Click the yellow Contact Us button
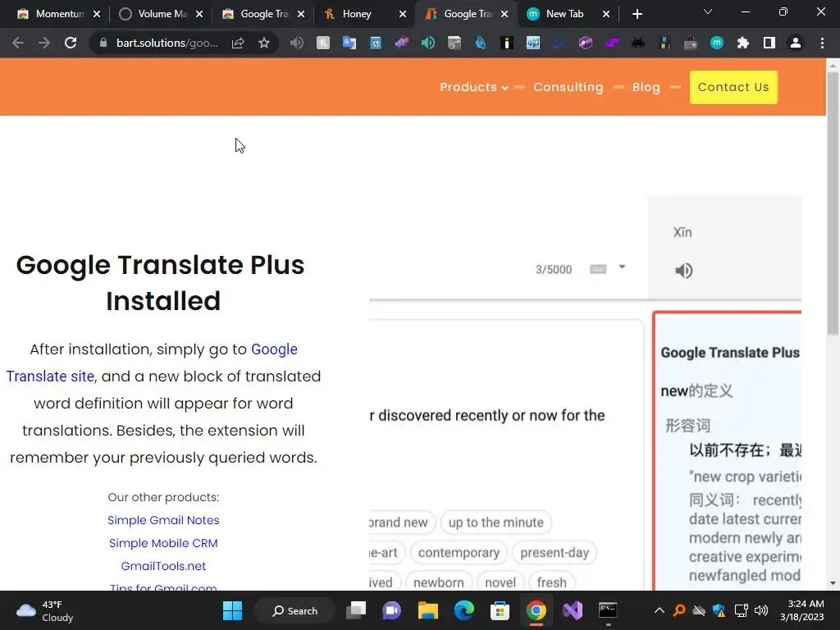Viewport: 840px width, 630px height. click(733, 87)
